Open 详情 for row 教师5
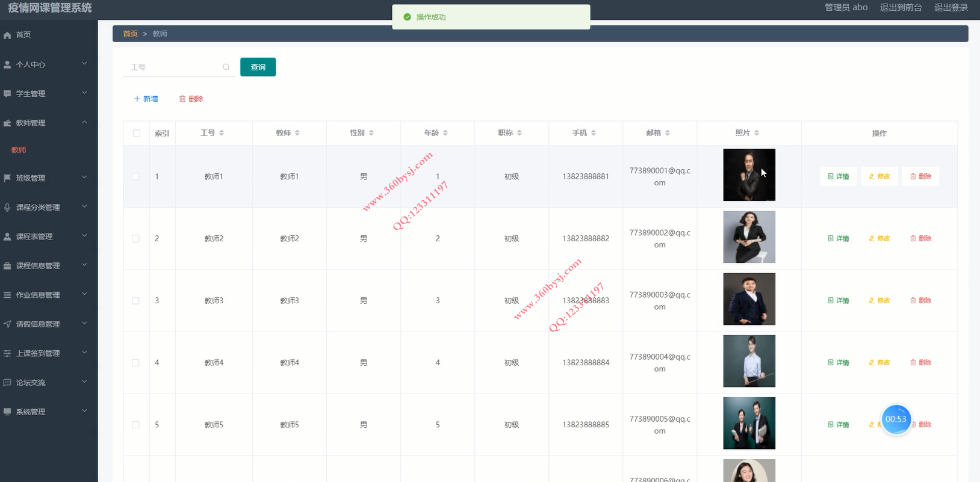 pyautogui.click(x=838, y=424)
